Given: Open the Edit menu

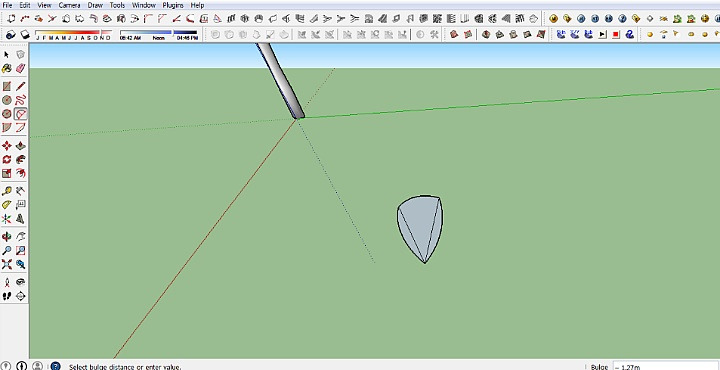Looking at the screenshot, I should click(x=25, y=5).
